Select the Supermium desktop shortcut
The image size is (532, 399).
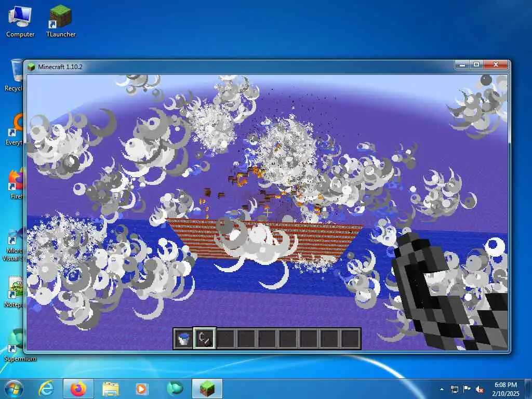coord(17,345)
